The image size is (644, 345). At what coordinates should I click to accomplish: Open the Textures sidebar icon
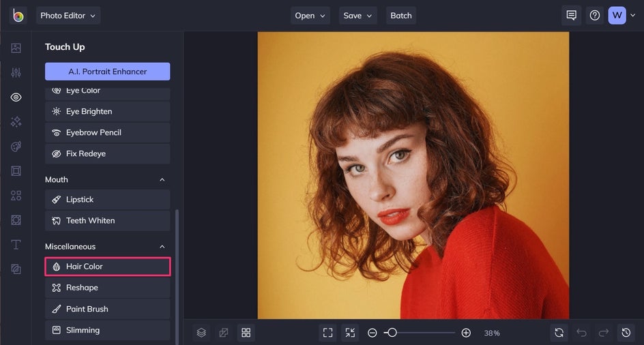pos(16,269)
